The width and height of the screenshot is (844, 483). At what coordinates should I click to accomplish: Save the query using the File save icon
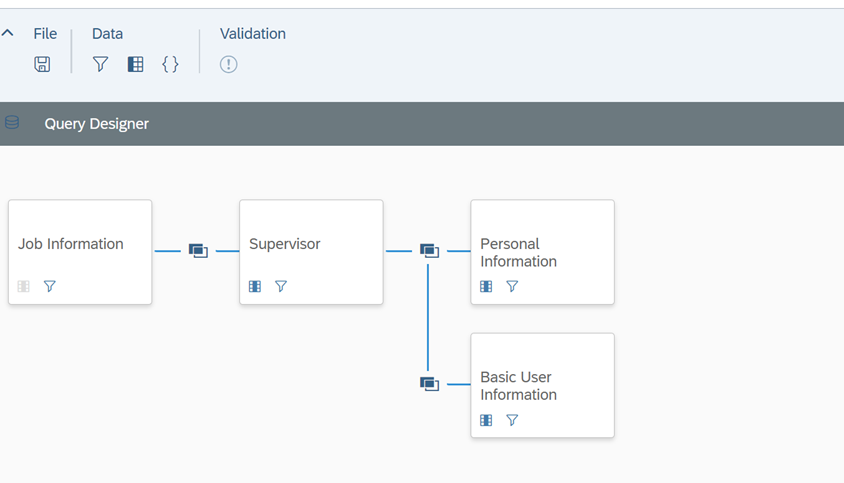(x=42, y=64)
